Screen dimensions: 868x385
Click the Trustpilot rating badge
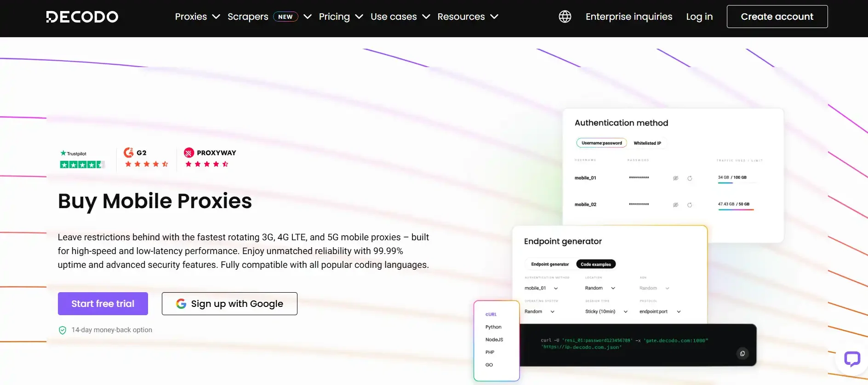coord(82,159)
